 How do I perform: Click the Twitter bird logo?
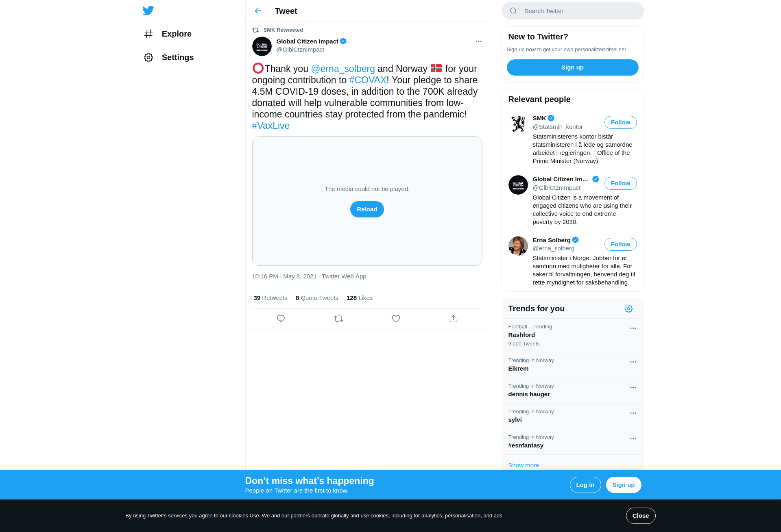tap(148, 11)
